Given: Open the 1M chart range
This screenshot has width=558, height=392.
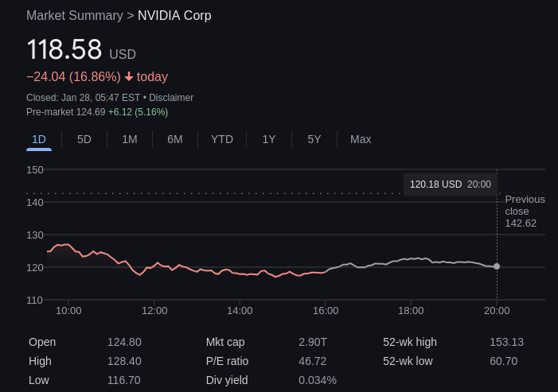Looking at the screenshot, I should [x=130, y=139].
